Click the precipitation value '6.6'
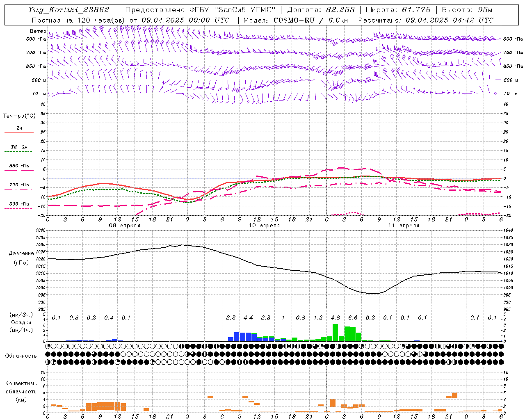 (x=353, y=317)
